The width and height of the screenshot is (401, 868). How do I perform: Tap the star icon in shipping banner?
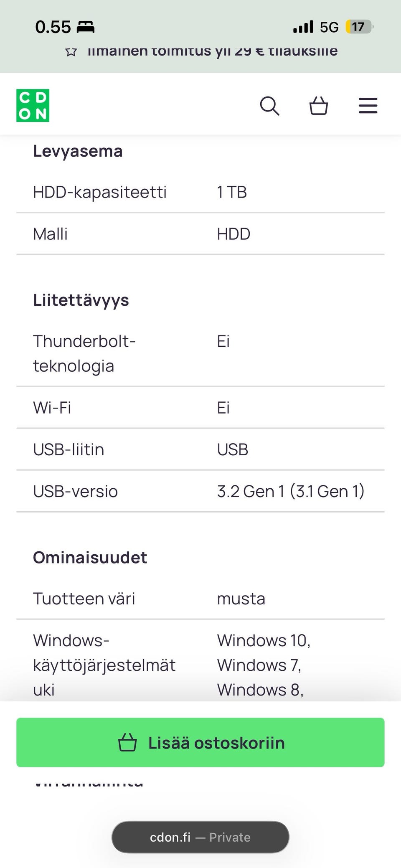pos(71,52)
